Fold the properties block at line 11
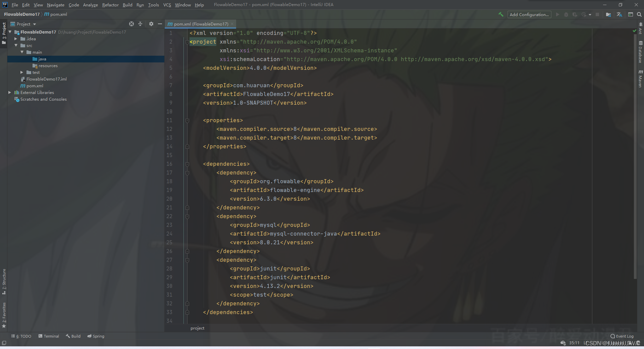The width and height of the screenshot is (644, 349). click(x=187, y=120)
